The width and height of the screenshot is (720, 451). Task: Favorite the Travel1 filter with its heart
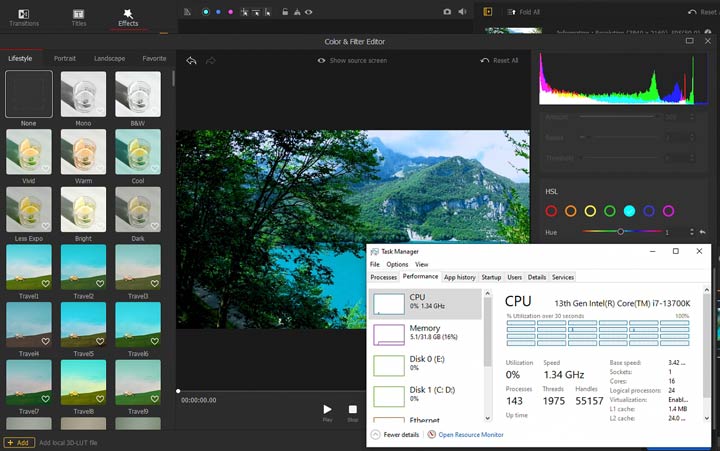coord(45,283)
